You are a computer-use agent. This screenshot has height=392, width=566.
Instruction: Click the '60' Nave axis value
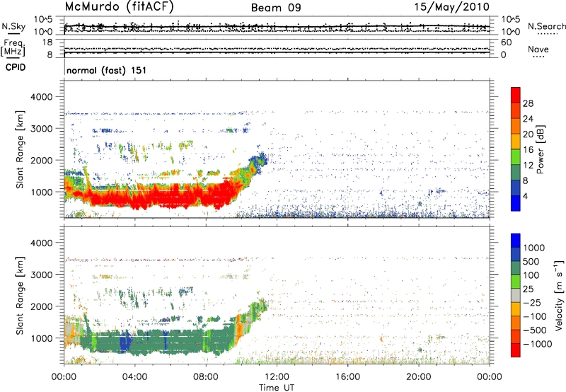(507, 42)
